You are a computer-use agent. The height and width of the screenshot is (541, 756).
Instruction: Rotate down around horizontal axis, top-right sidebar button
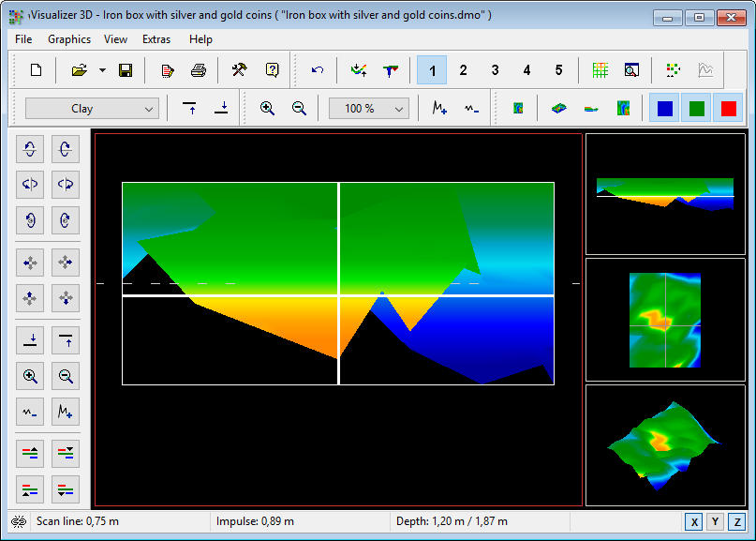point(66,149)
